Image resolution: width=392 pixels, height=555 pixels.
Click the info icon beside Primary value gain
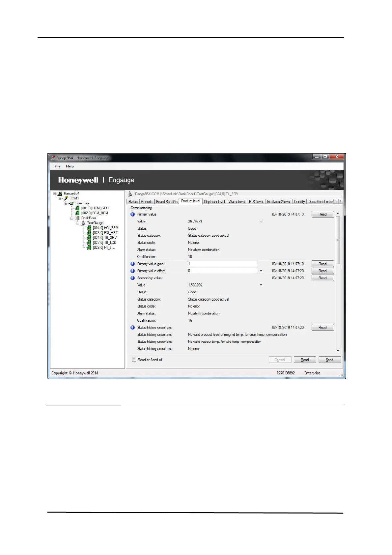(x=133, y=264)
